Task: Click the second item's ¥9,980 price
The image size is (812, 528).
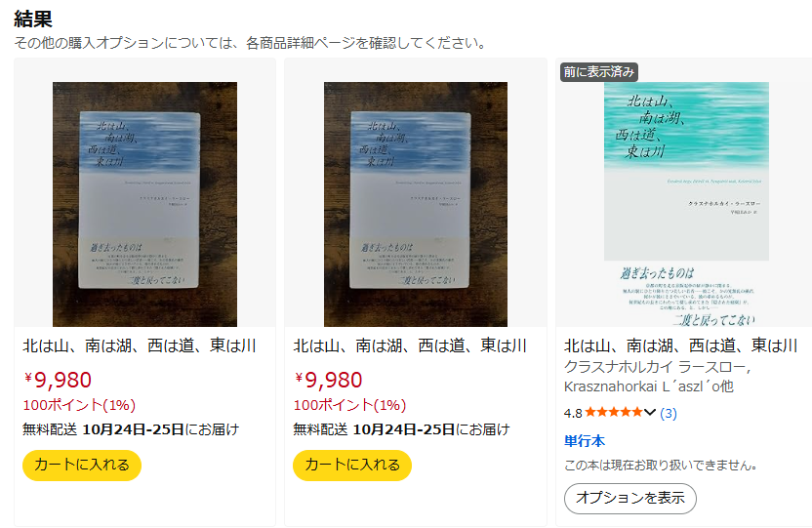Action: click(x=328, y=380)
